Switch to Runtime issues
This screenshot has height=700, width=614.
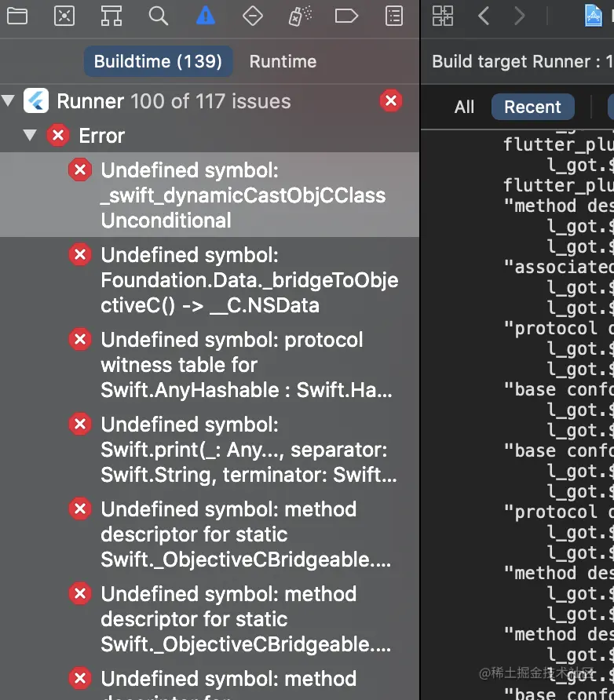[x=283, y=61]
